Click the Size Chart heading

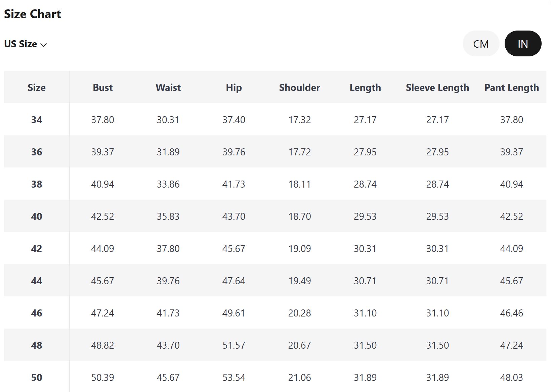[33, 14]
